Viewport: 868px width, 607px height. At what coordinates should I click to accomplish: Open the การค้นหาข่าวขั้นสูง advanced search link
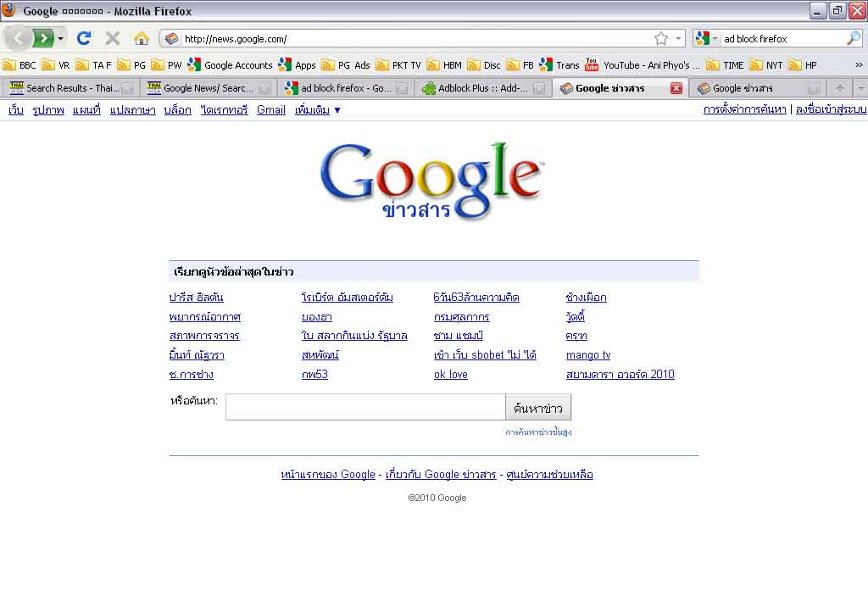click(x=538, y=432)
